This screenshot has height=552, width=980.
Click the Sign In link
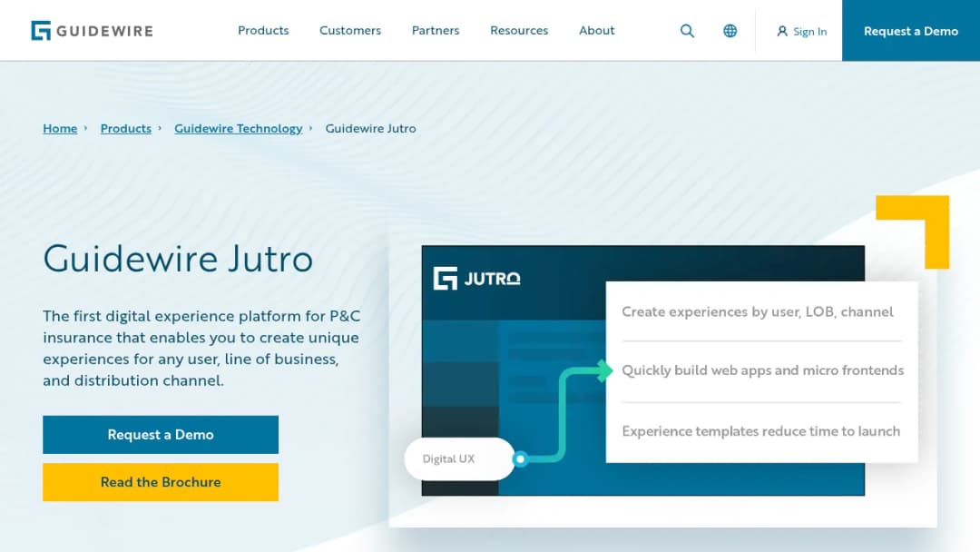[802, 31]
